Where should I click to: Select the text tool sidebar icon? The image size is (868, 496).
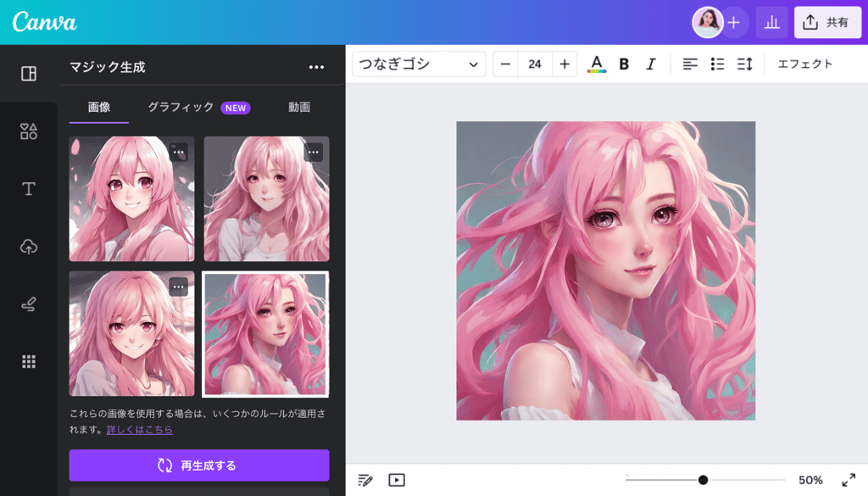(29, 189)
